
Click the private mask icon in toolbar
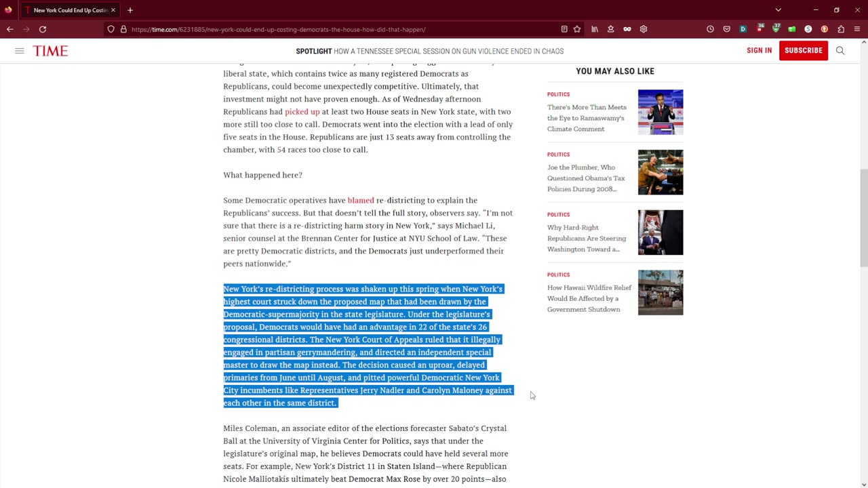[x=627, y=29]
